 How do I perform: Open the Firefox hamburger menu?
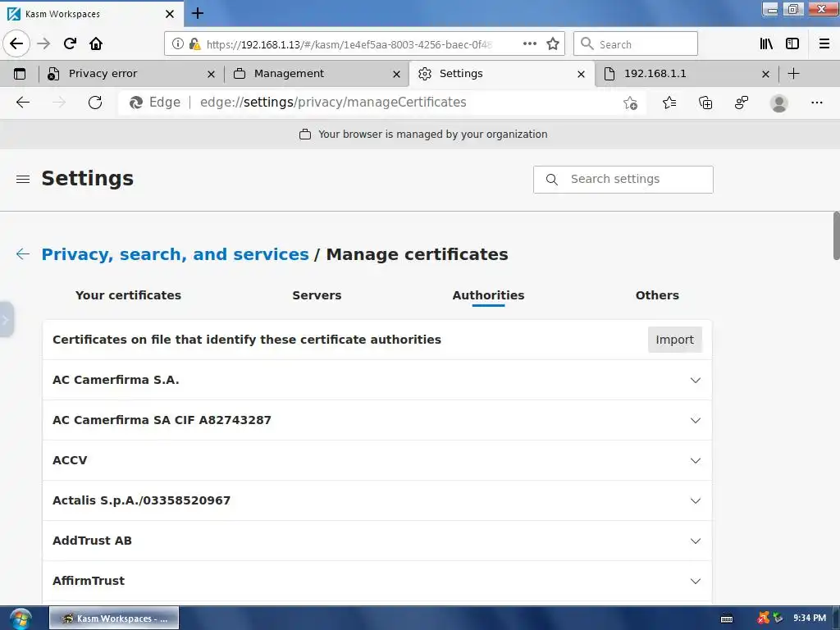click(824, 43)
